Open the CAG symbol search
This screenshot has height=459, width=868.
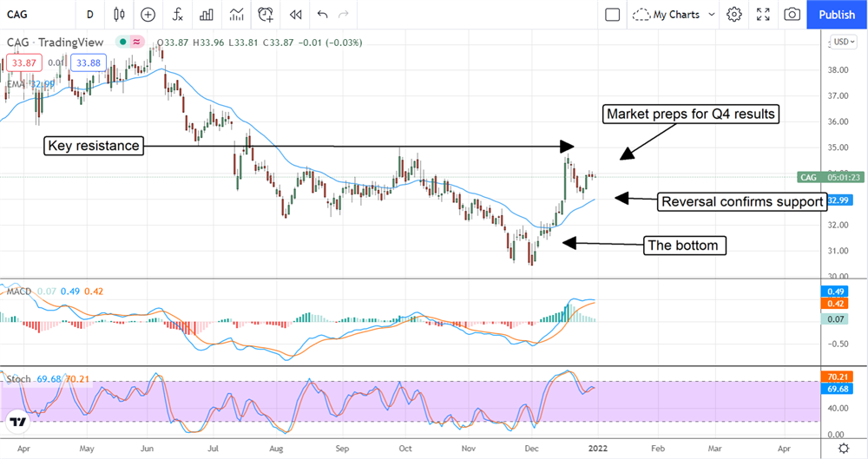point(17,15)
